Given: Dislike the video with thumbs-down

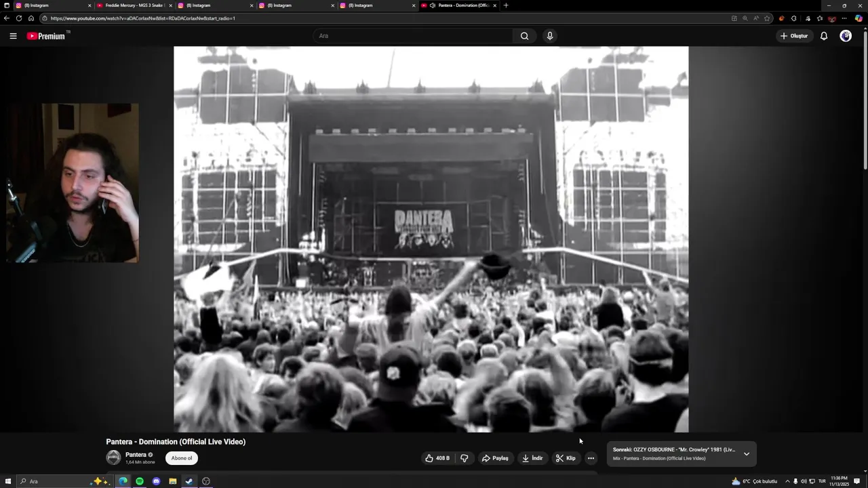Looking at the screenshot, I should (465, 458).
